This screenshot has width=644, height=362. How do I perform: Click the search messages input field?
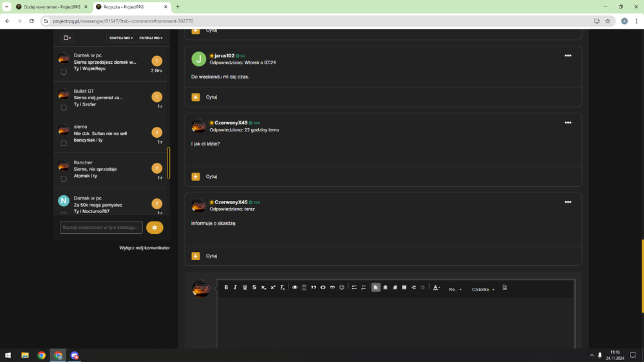pyautogui.click(x=101, y=227)
